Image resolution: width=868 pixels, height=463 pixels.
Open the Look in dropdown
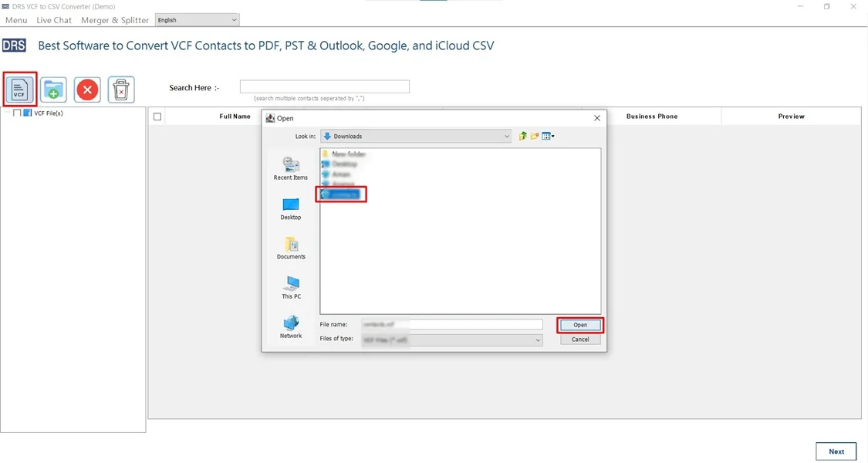[507, 135]
